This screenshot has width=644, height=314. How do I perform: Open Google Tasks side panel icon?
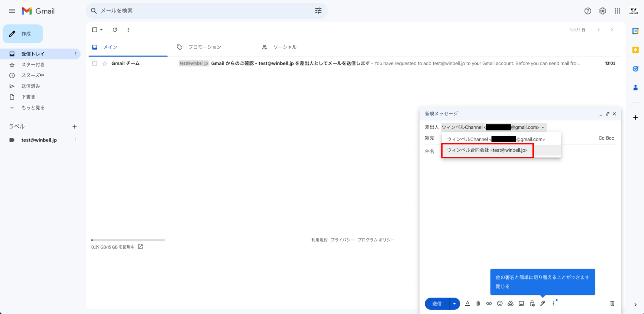click(635, 69)
